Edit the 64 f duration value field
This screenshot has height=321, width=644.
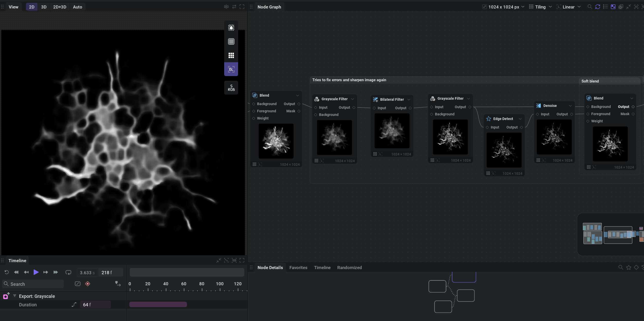click(x=95, y=304)
